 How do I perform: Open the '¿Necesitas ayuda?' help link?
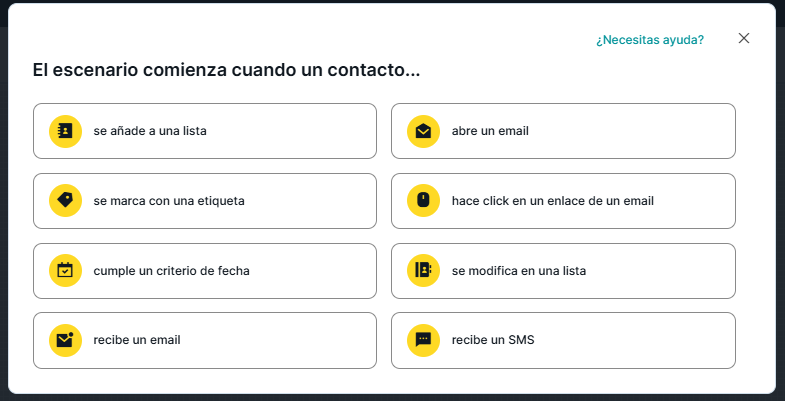(x=649, y=40)
